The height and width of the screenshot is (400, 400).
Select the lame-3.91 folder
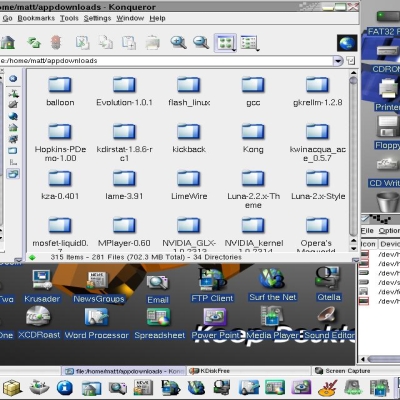click(124, 185)
